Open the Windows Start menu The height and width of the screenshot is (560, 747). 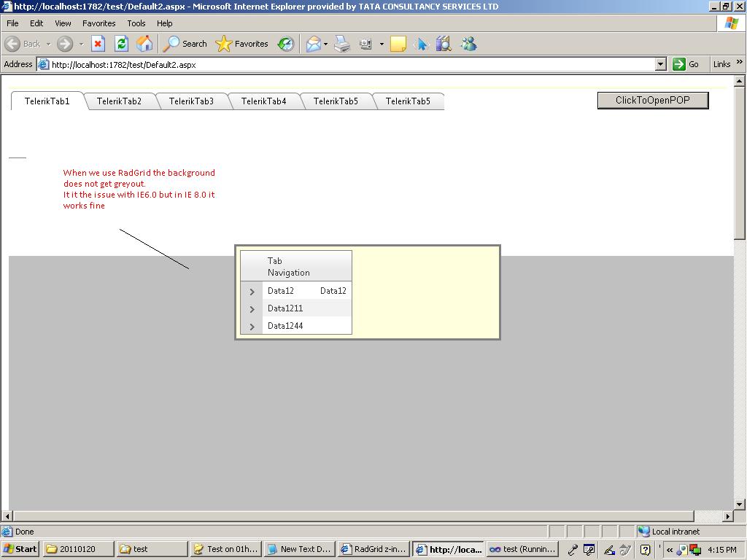tap(20, 549)
